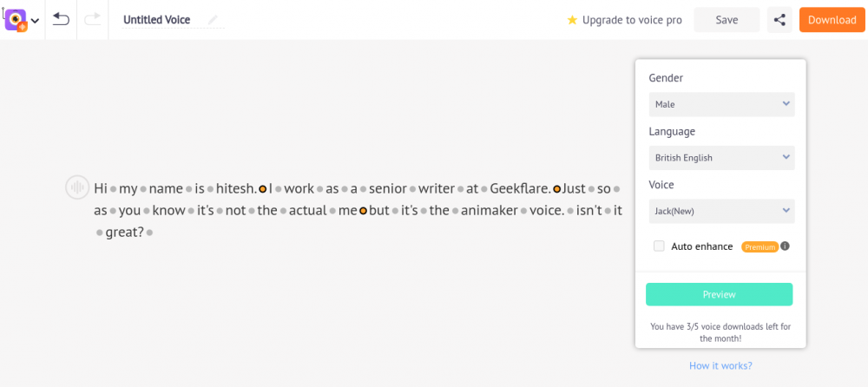Enable the Auto enhance checkbox
Screen dimensions: 868x387
click(x=659, y=246)
